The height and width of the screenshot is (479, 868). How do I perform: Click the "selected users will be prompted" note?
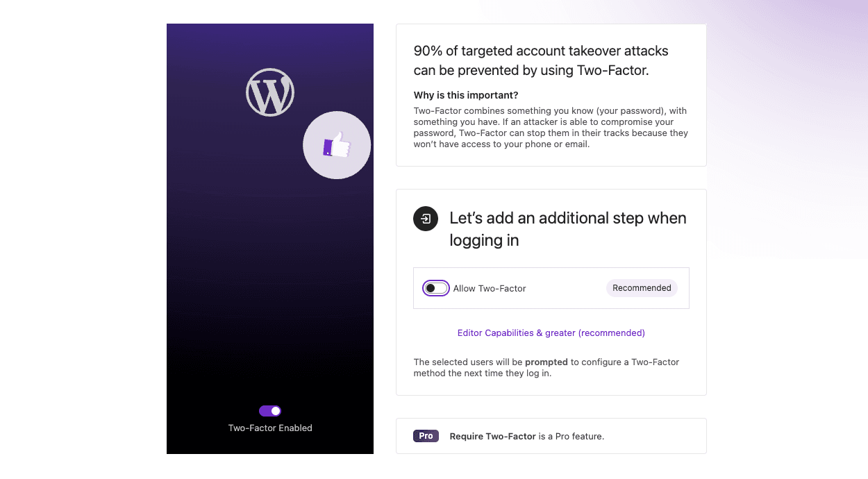tap(546, 367)
